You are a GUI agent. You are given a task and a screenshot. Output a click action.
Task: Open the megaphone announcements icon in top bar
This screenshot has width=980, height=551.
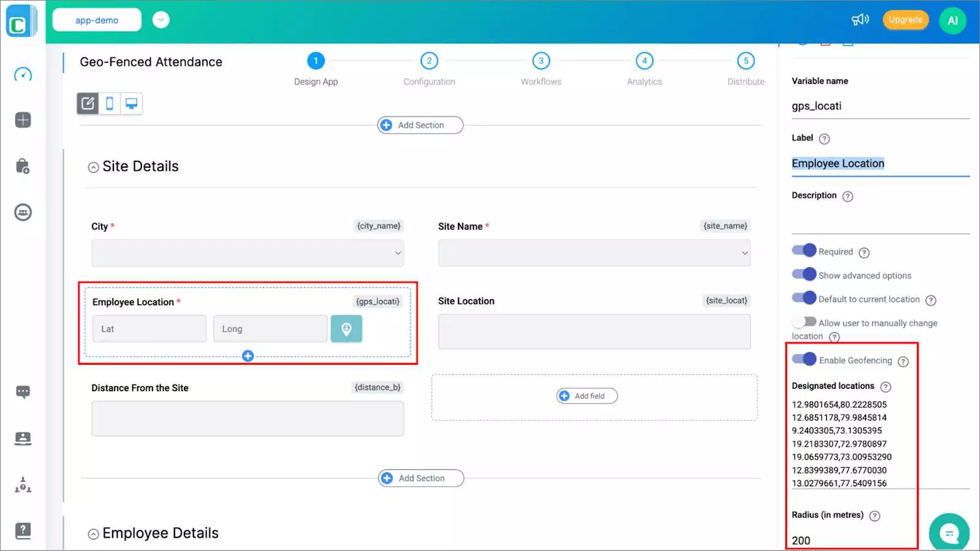[861, 19]
